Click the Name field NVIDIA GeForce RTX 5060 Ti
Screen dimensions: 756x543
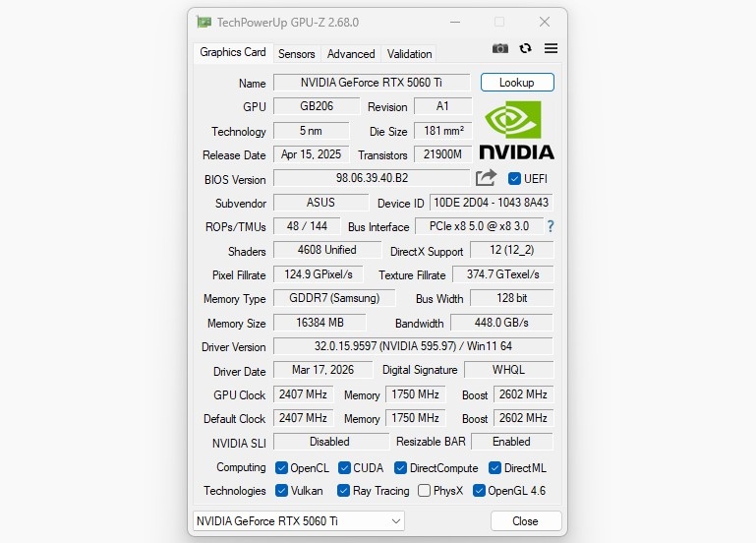tap(372, 83)
